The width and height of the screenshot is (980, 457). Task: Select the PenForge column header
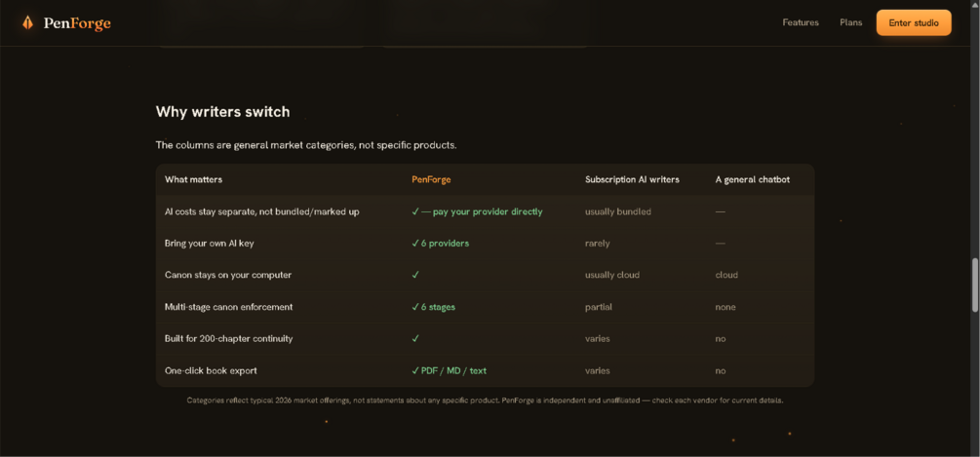(431, 179)
